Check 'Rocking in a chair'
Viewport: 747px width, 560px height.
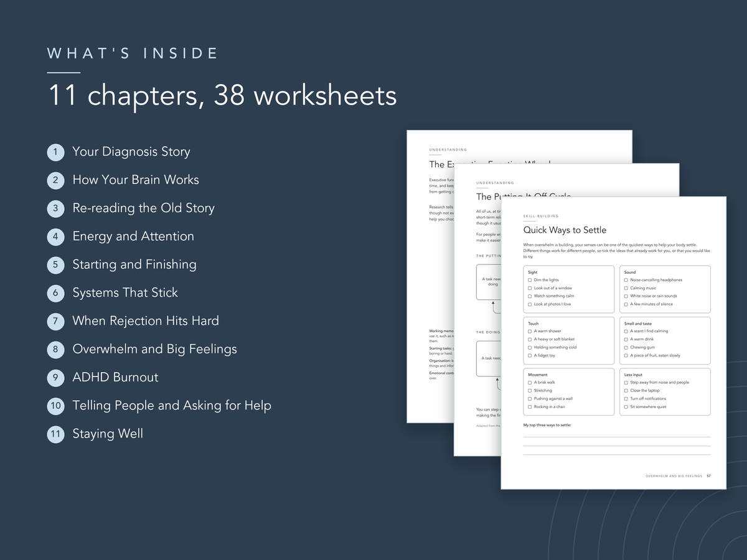[530, 407]
